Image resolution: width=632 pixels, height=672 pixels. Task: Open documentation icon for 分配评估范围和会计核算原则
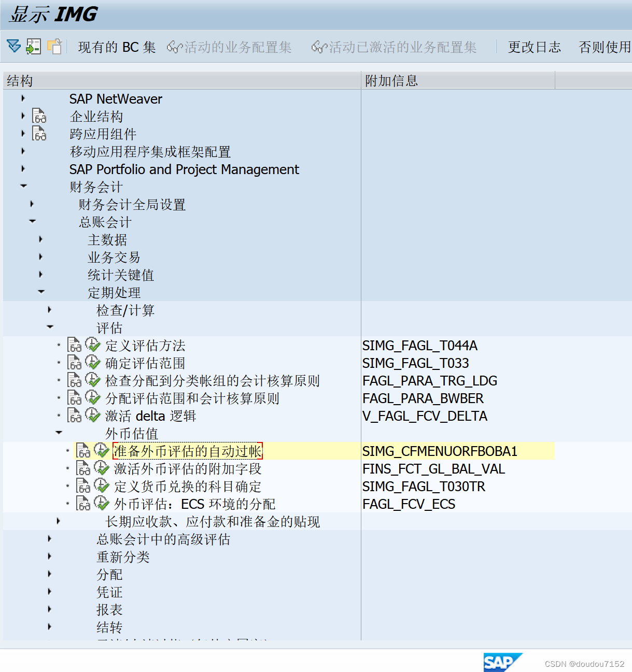click(75, 398)
